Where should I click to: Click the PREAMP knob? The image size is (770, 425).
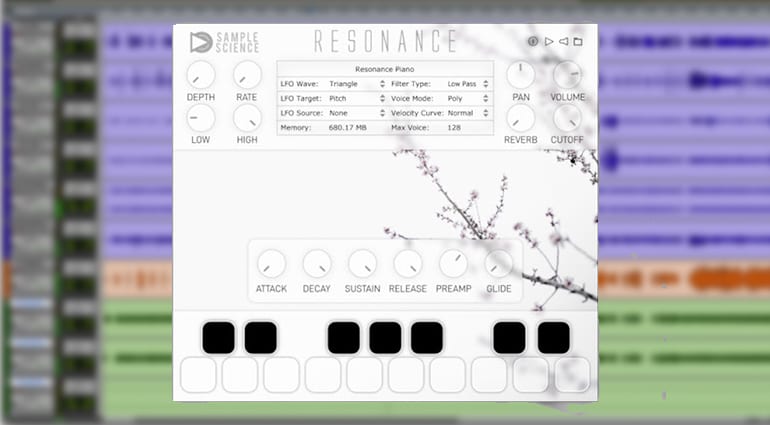453,264
